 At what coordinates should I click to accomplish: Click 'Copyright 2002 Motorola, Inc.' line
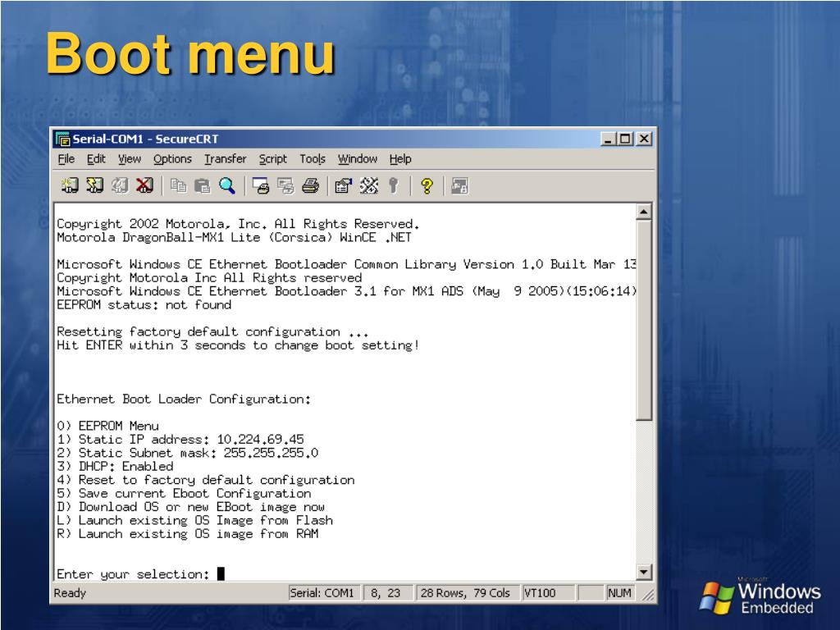[238, 224]
